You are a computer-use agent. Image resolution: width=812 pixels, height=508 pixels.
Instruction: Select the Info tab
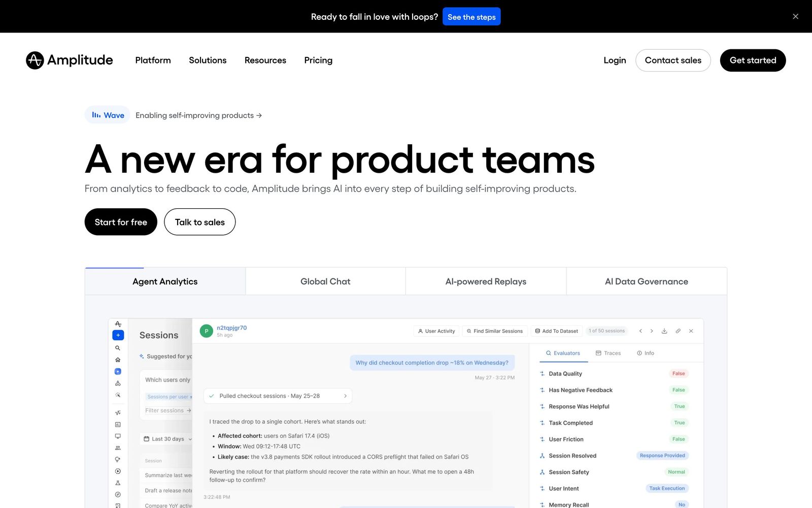646,353
